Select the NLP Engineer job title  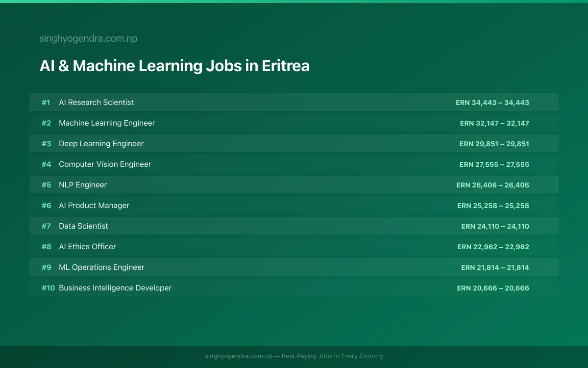click(x=83, y=185)
